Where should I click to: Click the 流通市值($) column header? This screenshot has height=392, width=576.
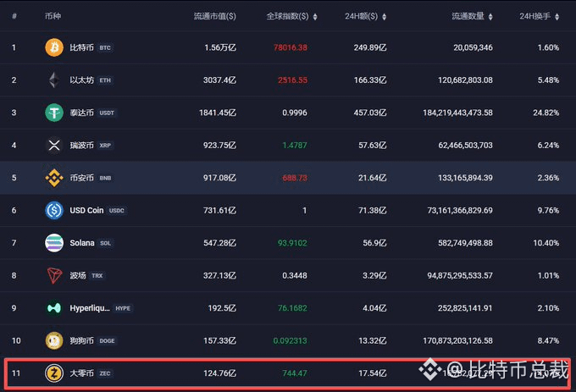point(215,16)
